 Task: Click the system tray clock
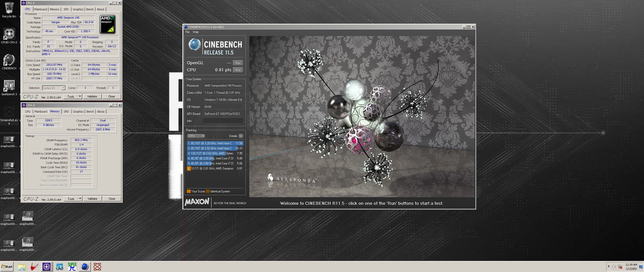pos(631,266)
